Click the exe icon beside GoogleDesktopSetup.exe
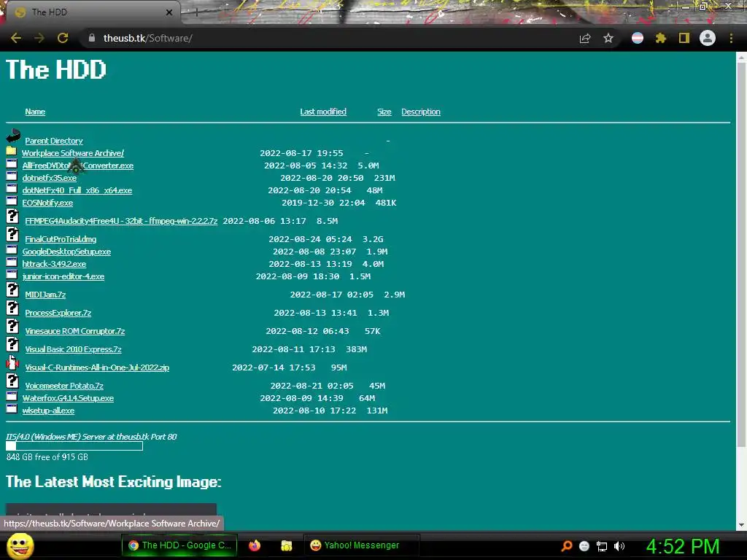Image resolution: width=747 pixels, height=560 pixels. click(12, 249)
